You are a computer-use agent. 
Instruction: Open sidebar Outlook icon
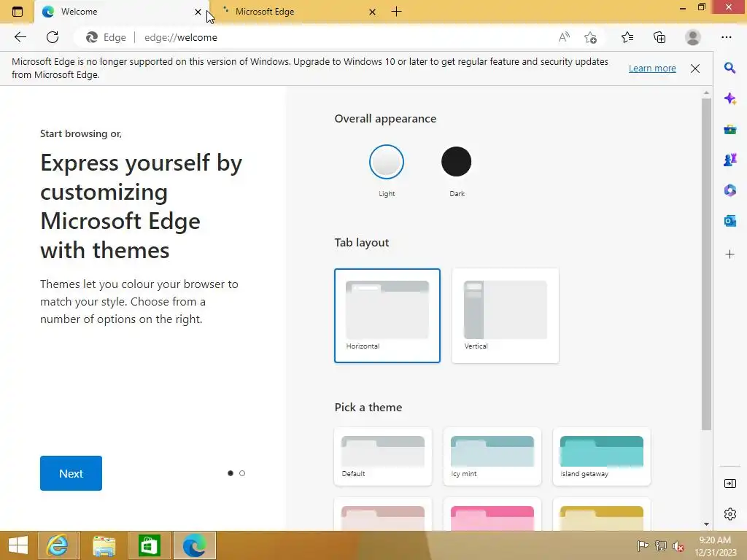click(x=729, y=221)
